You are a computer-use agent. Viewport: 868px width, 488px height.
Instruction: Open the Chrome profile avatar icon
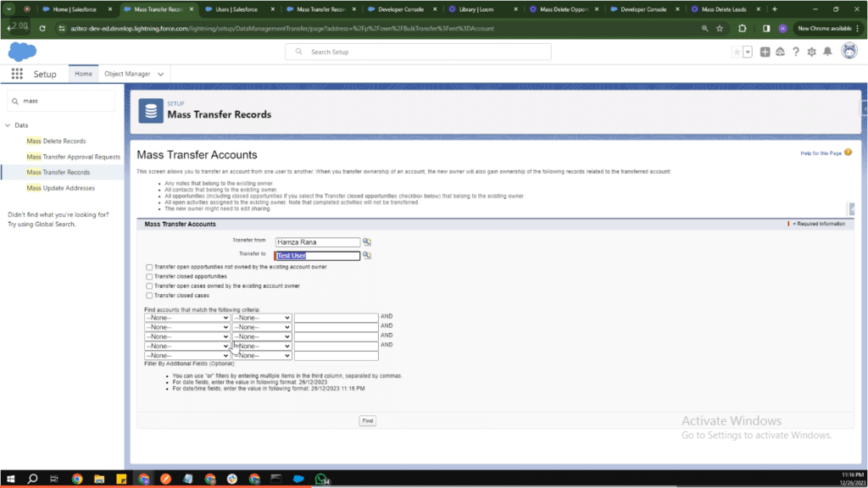click(x=782, y=28)
